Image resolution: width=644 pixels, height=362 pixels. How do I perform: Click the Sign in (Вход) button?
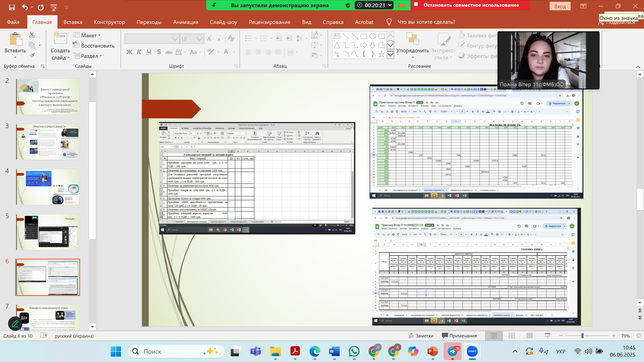coord(560,6)
